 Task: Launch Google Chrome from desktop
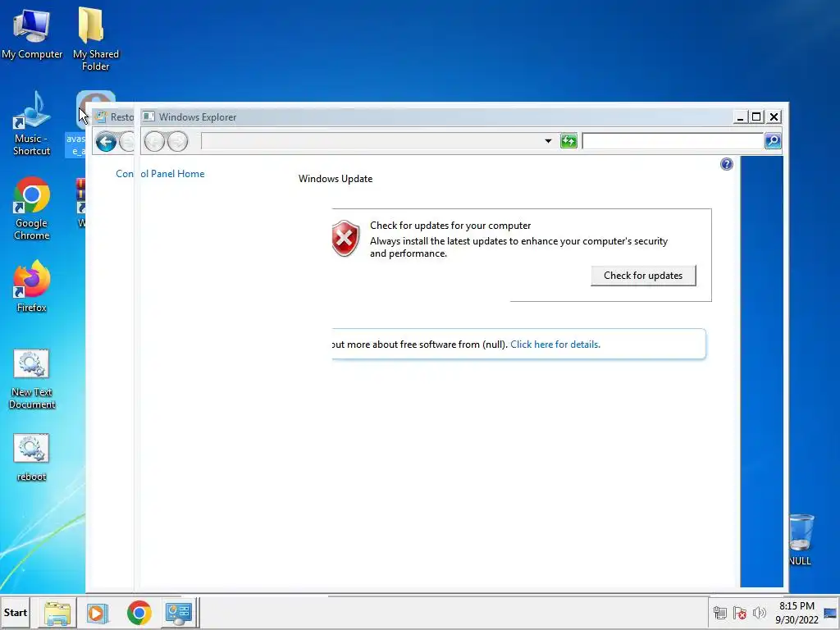pos(32,208)
